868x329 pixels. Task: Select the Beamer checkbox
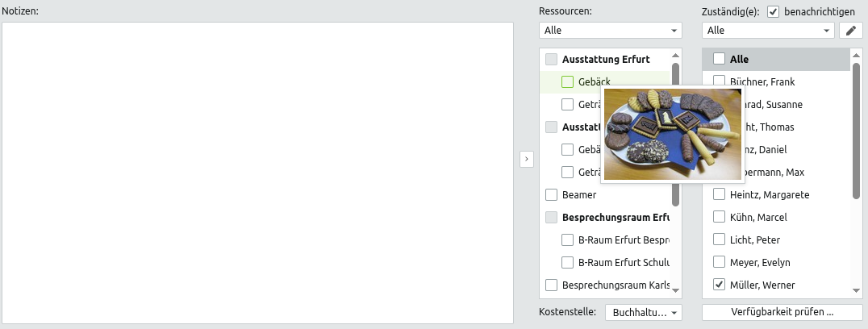551,194
